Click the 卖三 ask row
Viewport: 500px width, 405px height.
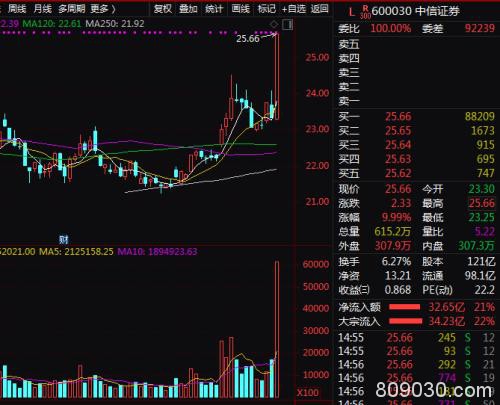[416, 73]
